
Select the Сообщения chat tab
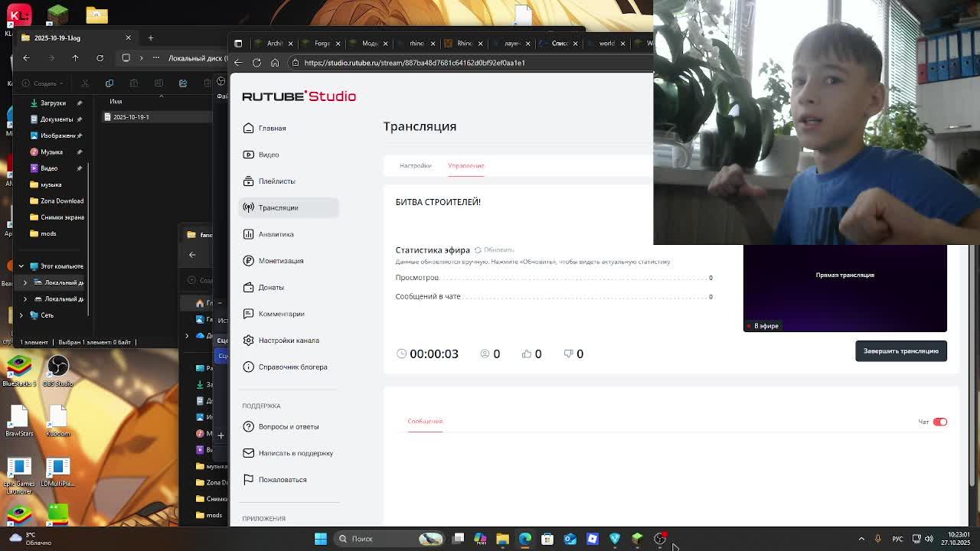425,422
